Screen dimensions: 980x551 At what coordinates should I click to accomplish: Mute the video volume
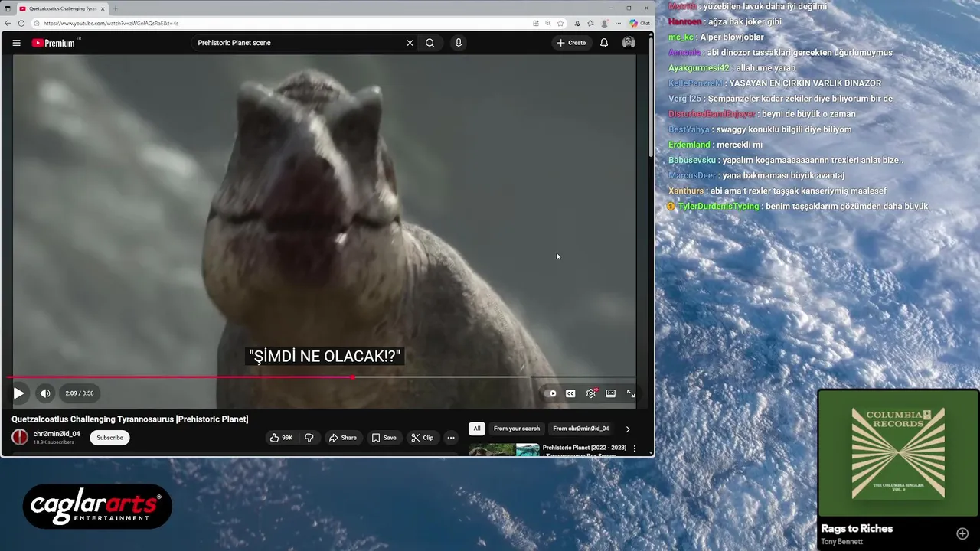click(x=45, y=393)
